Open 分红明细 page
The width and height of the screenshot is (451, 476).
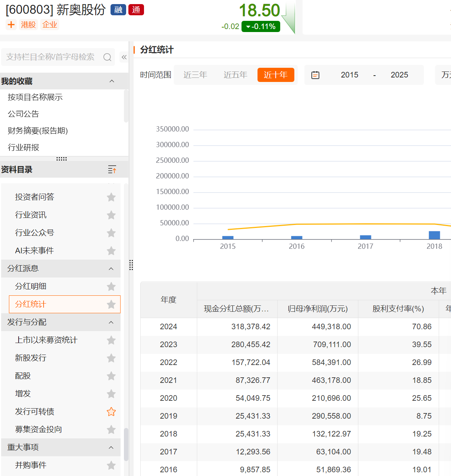(31, 286)
